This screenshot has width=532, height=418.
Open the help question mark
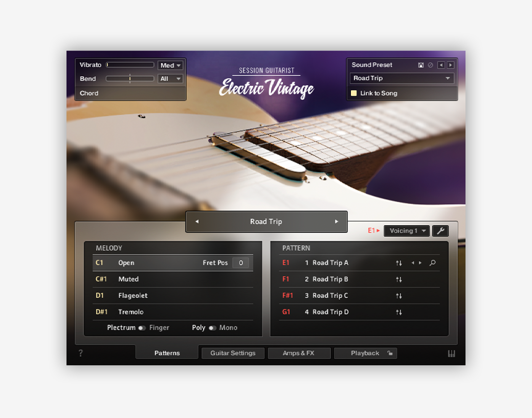coord(81,353)
